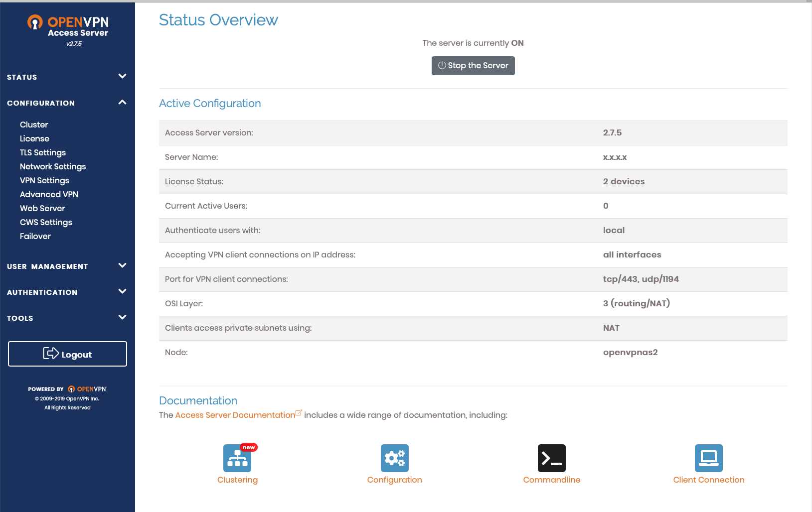This screenshot has height=512, width=812.
Task: Go to Network Settings
Action: pyautogui.click(x=53, y=166)
